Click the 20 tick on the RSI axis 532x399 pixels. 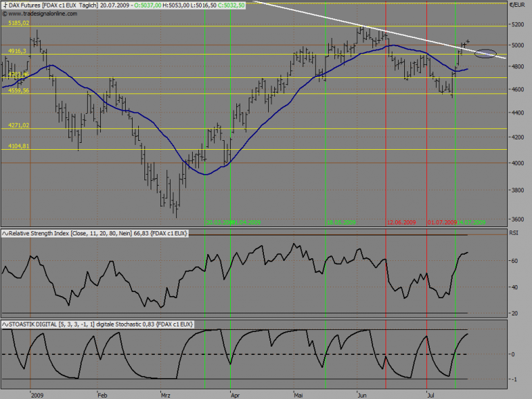tap(514, 313)
